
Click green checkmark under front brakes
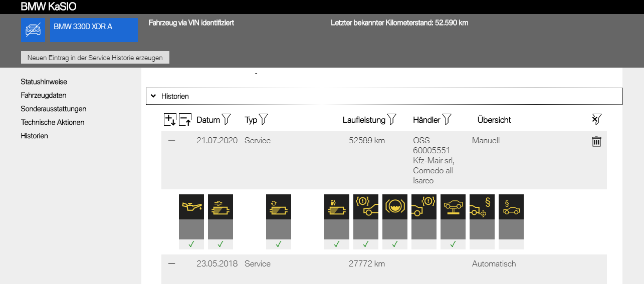click(366, 244)
